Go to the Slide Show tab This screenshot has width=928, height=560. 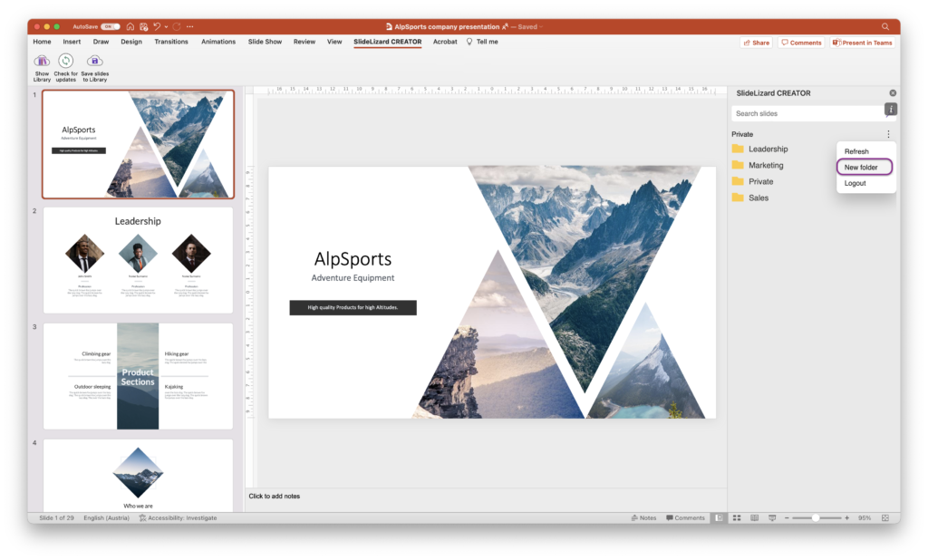coord(265,42)
